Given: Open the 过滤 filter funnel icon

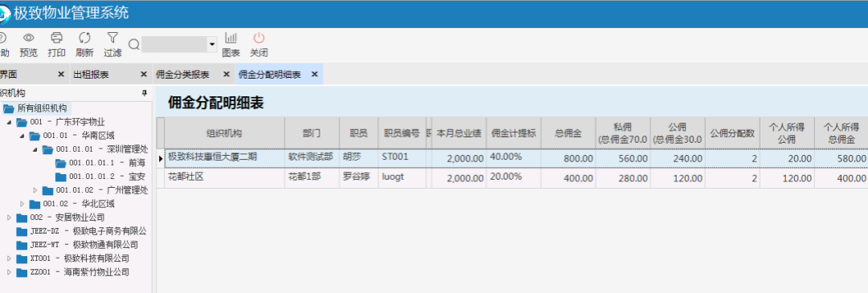Looking at the screenshot, I should 112,38.
